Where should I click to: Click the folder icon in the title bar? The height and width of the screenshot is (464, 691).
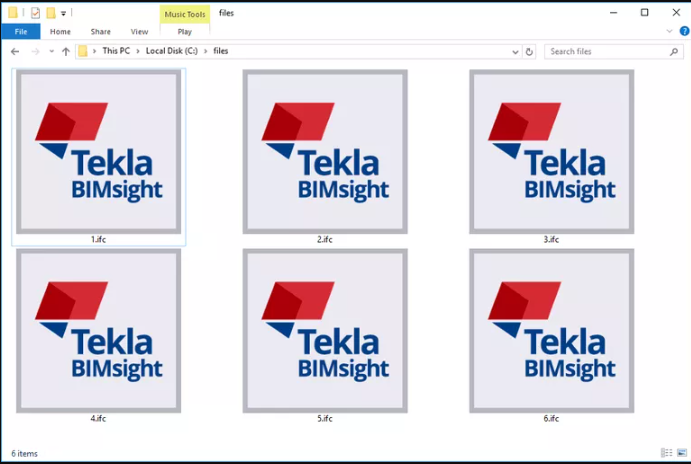click(x=13, y=13)
